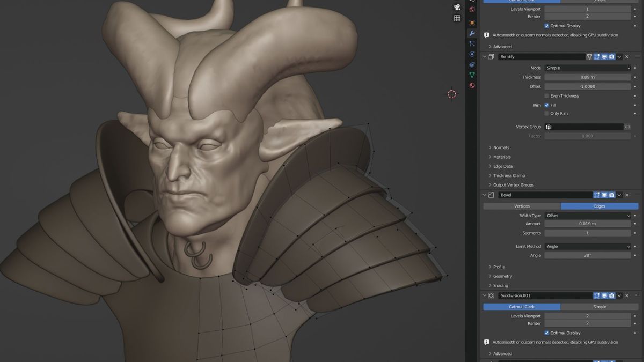Open the Mode dropdown in Solidify modifier
The height and width of the screenshot is (362, 644).
(x=588, y=68)
